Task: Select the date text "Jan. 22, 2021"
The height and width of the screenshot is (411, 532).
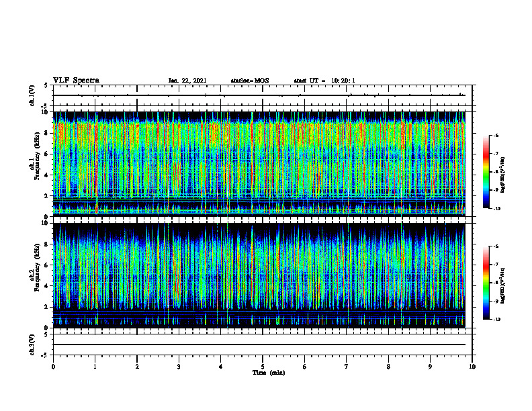Action: (187, 81)
